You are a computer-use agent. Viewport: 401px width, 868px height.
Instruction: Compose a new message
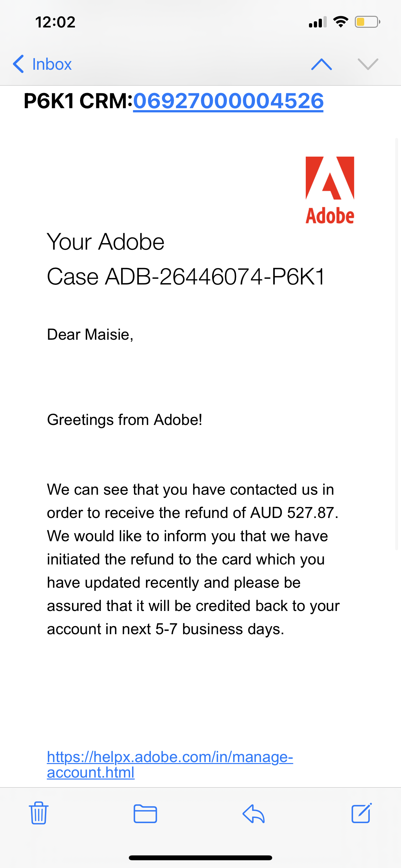[361, 814]
